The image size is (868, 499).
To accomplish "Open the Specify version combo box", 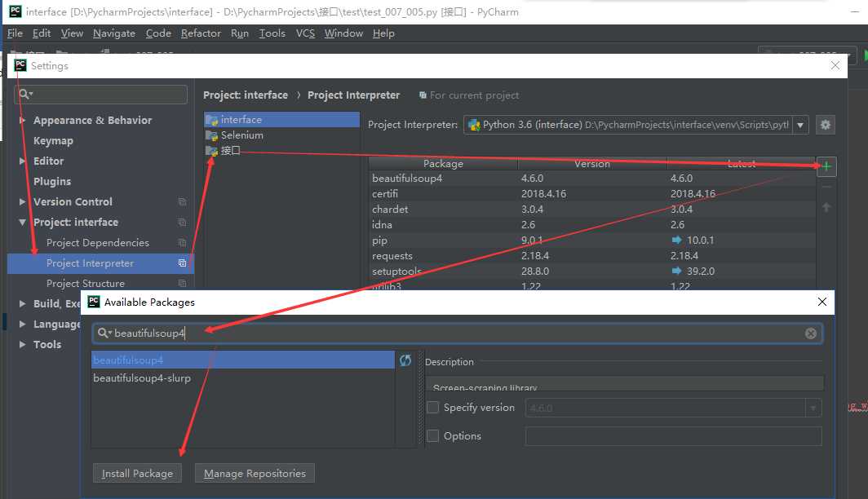I will tap(673, 408).
